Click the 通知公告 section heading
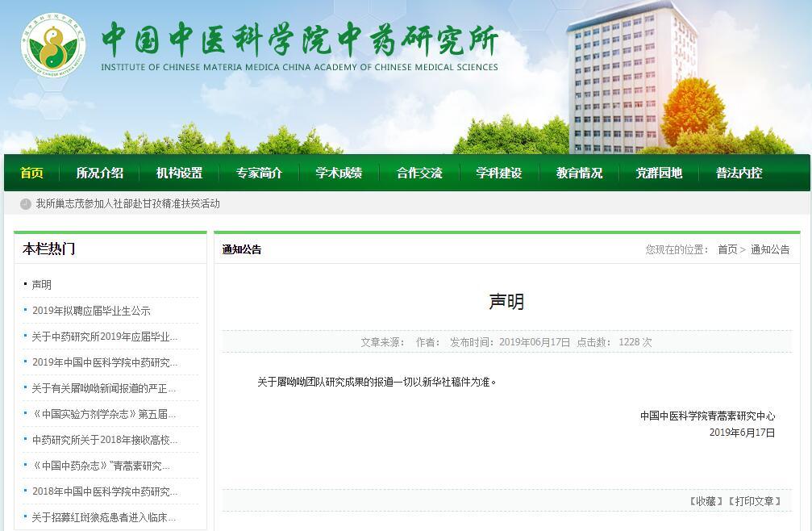812x531 pixels. pyautogui.click(x=242, y=249)
